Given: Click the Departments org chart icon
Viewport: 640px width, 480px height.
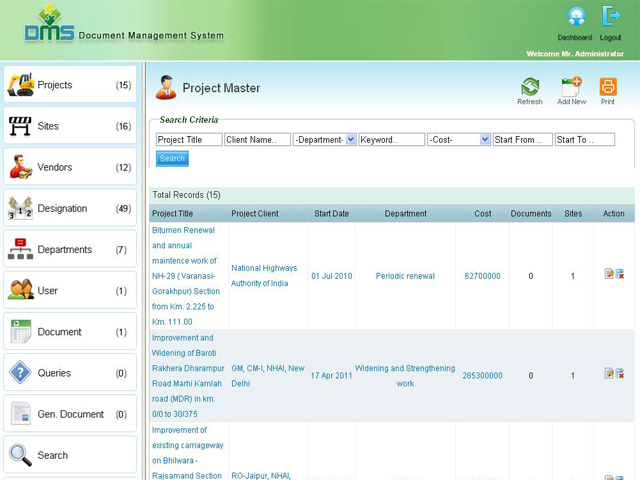Looking at the screenshot, I should (x=20, y=249).
